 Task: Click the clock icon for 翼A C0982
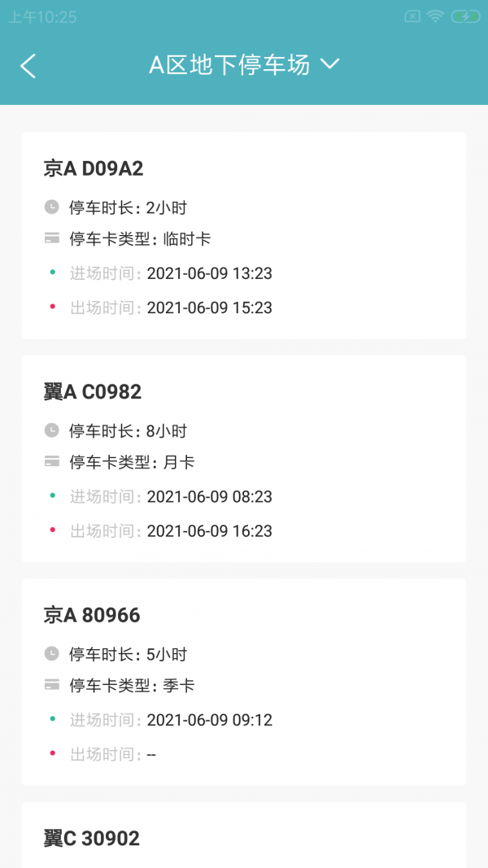52,430
